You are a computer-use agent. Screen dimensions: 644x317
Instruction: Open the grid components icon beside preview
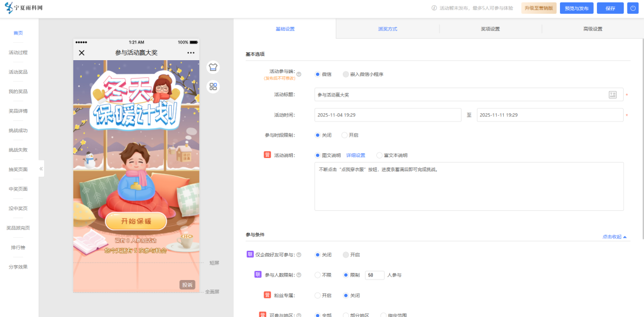coord(213,87)
